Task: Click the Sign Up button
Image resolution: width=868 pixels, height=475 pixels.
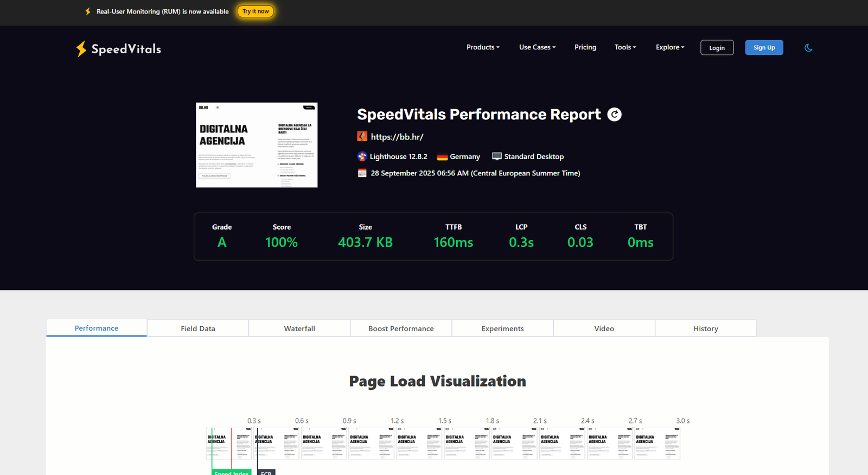Action: (764, 48)
